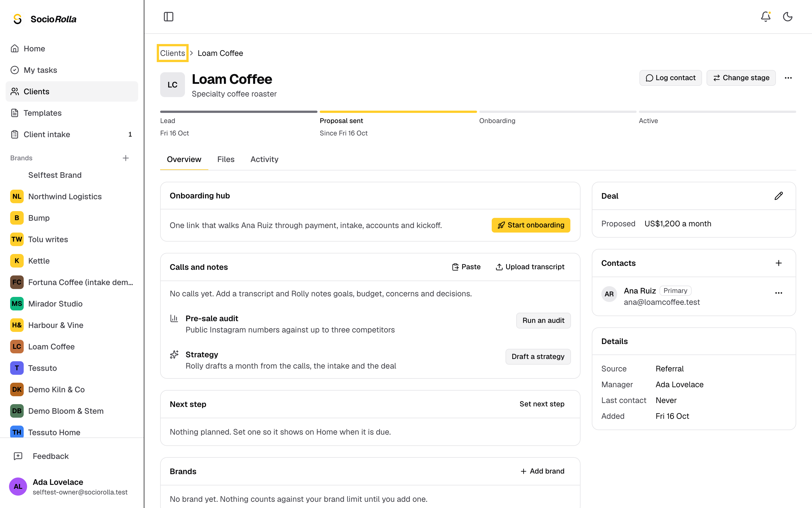Open Ana Ruiz contact options menu
Image resolution: width=812 pixels, height=508 pixels.
tap(778, 293)
